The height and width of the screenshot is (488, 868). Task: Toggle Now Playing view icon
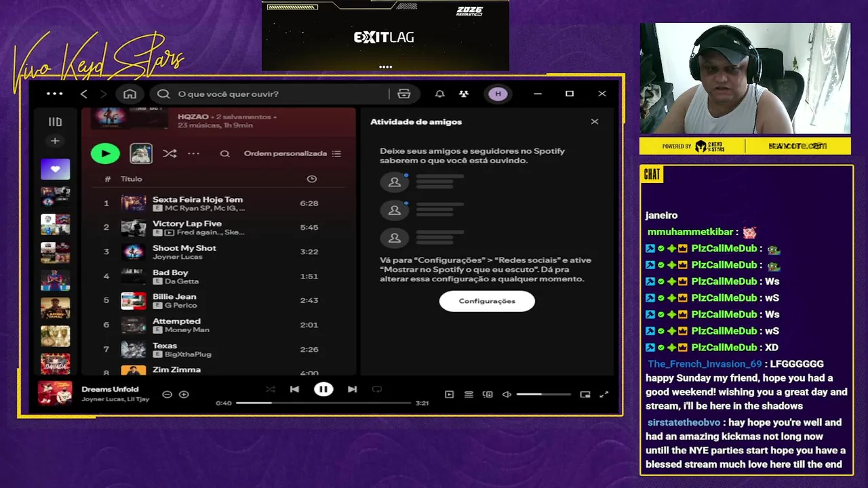(x=449, y=394)
